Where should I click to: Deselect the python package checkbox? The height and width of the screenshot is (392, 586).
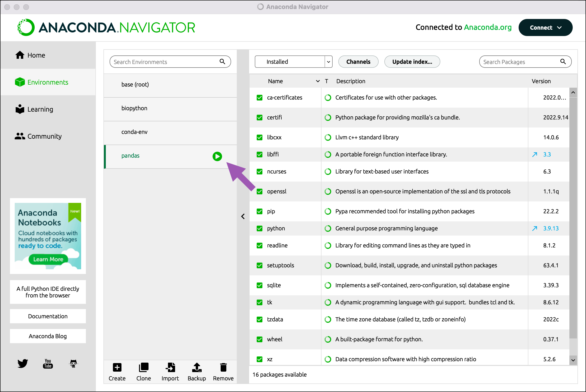coord(259,228)
